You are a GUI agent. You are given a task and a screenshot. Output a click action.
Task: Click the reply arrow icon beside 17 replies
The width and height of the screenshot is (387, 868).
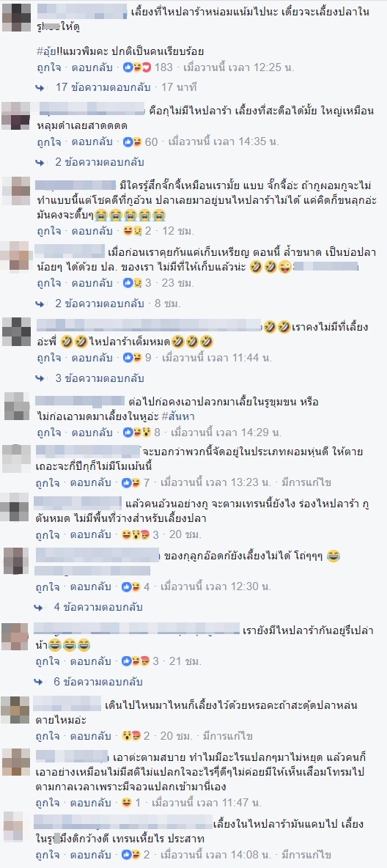coord(40,87)
